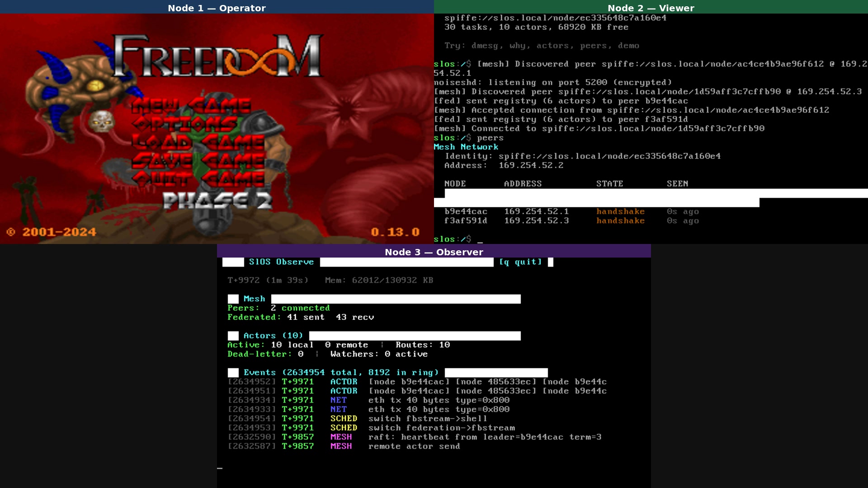This screenshot has height=488, width=868.
Task: Click 'Watchers: 0 active' text
Action: 379,354
